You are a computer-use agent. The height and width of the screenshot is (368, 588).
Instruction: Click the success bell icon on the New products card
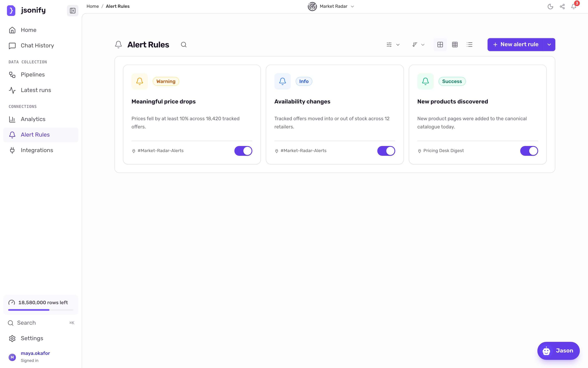425,81
